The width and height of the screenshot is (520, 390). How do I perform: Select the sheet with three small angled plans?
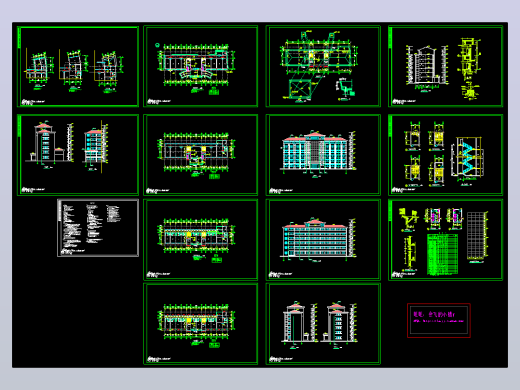point(78,67)
